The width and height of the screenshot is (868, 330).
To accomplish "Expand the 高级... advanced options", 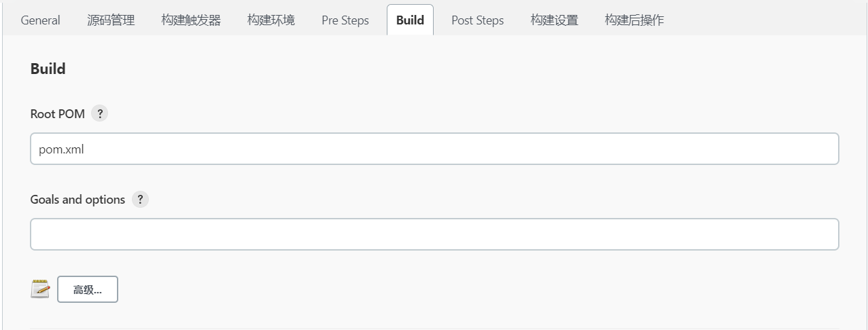I will pos(88,289).
